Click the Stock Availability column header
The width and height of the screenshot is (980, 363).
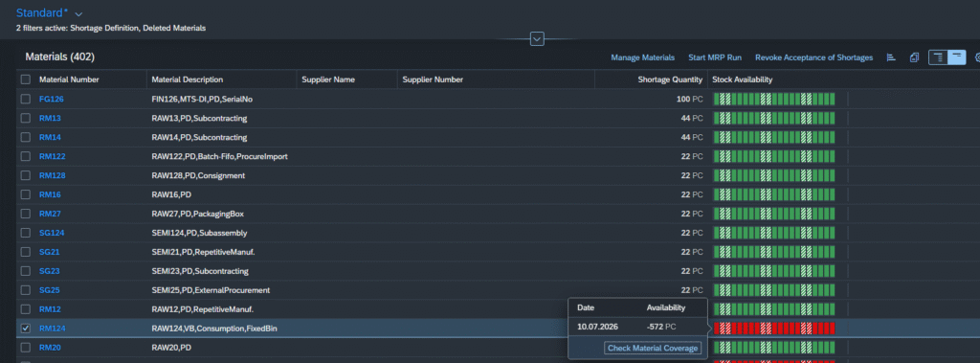point(742,79)
